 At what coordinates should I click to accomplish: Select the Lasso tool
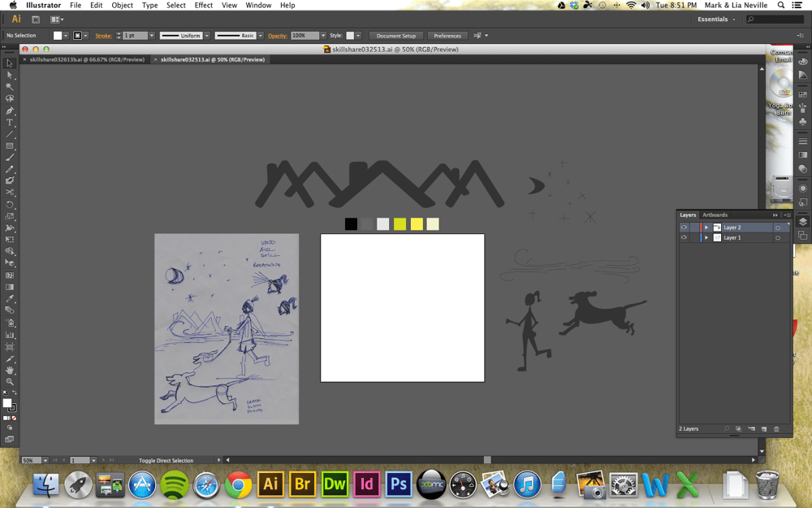tap(9, 98)
